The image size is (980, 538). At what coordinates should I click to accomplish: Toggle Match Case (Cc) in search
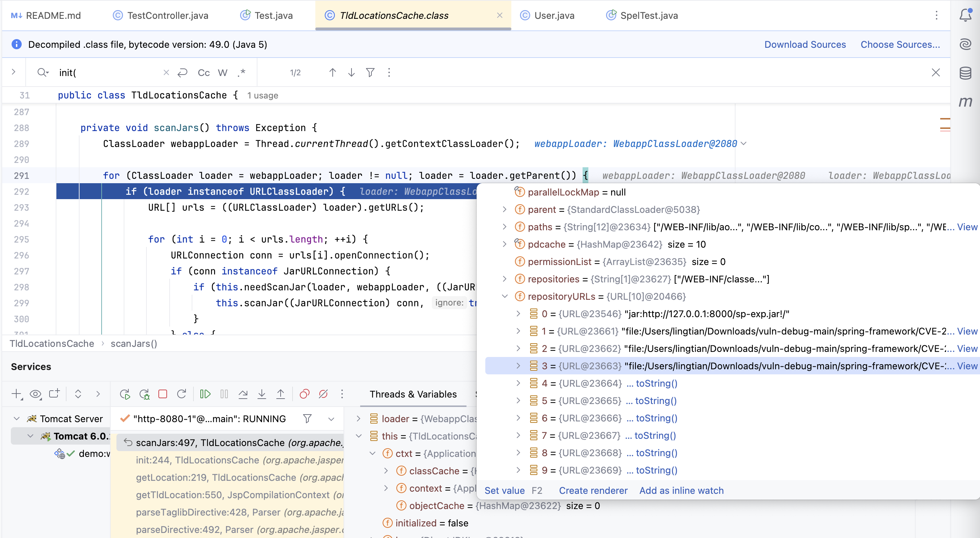204,72
